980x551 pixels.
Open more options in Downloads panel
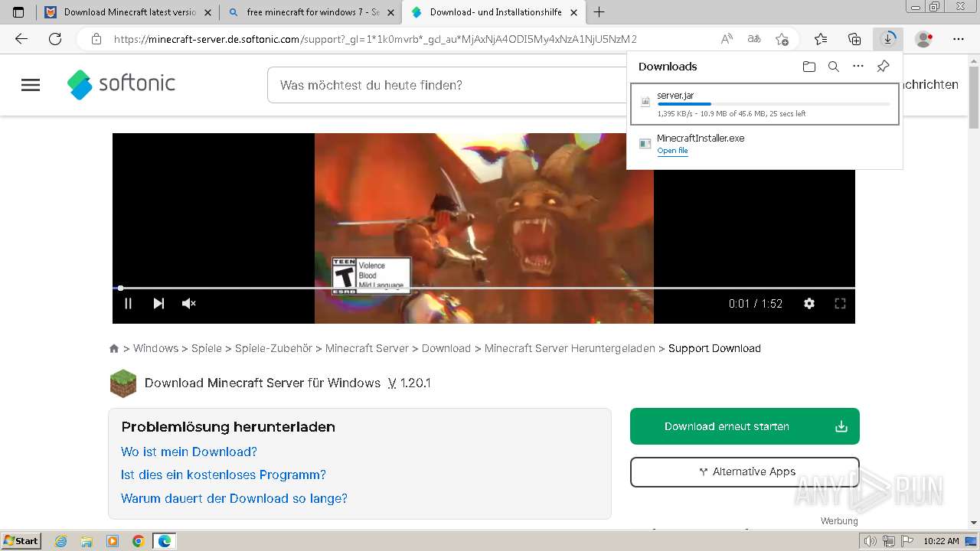click(x=858, y=67)
